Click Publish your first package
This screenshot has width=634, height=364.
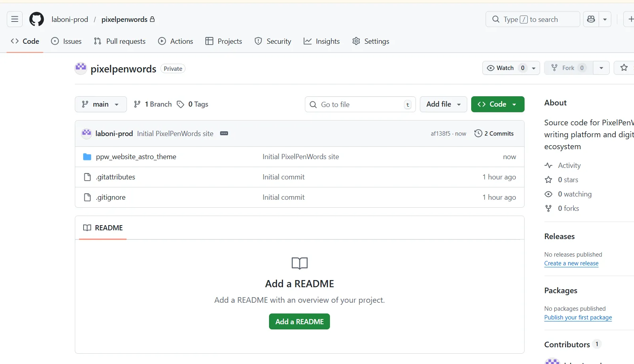coord(578,317)
